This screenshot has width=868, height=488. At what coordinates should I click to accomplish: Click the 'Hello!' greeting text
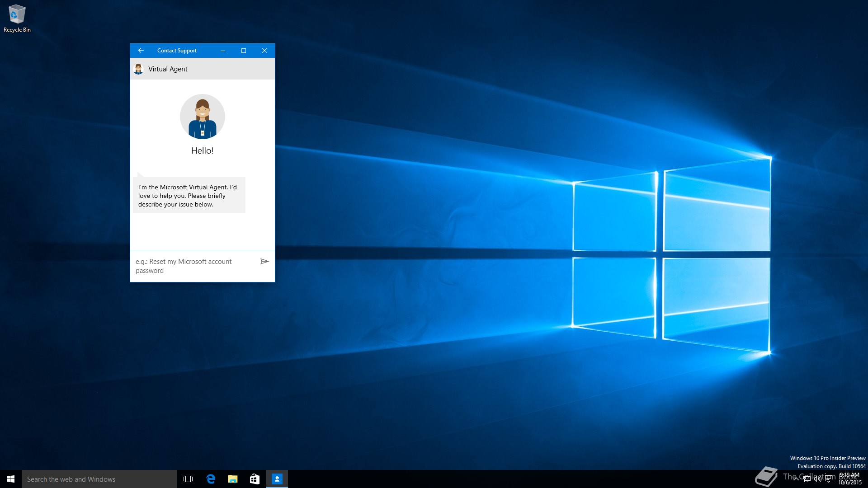click(x=202, y=151)
